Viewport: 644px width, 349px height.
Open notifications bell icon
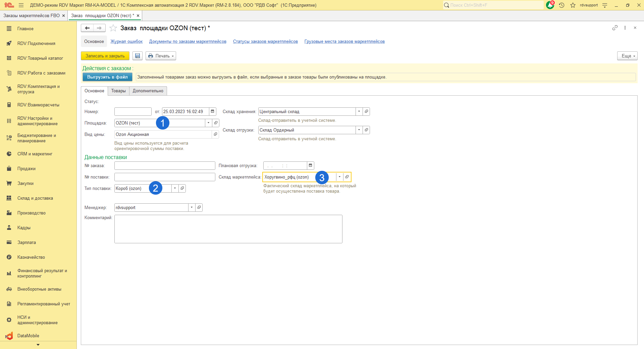pyautogui.click(x=550, y=5)
